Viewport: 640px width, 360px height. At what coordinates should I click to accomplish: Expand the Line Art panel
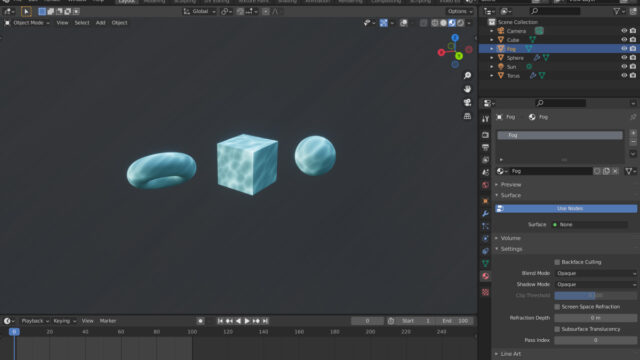tap(511, 354)
